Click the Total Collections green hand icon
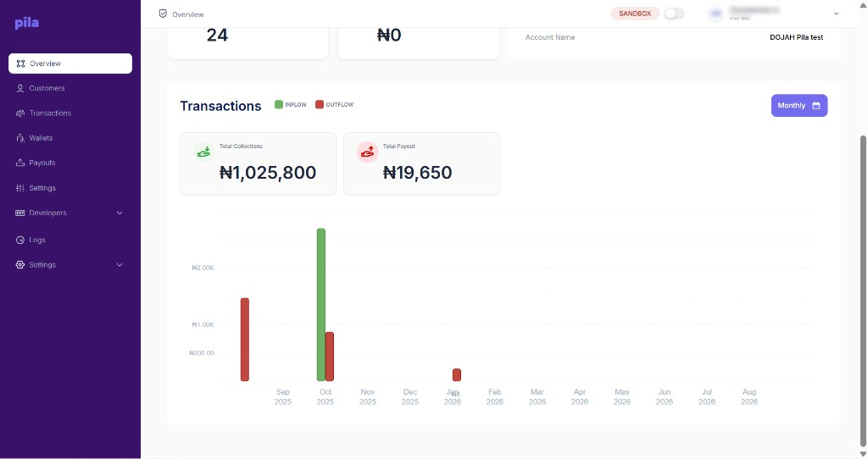The image size is (868, 459). coord(203,152)
